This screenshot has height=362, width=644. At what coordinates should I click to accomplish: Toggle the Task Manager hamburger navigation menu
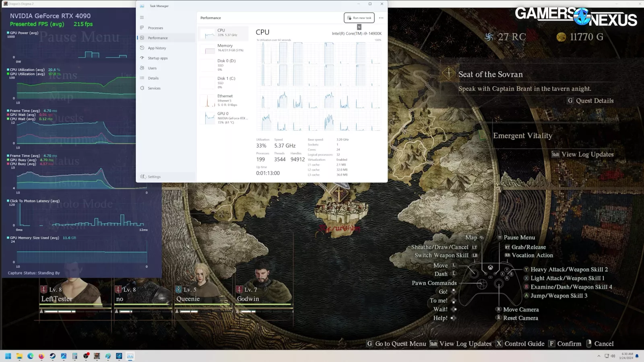[x=142, y=18]
